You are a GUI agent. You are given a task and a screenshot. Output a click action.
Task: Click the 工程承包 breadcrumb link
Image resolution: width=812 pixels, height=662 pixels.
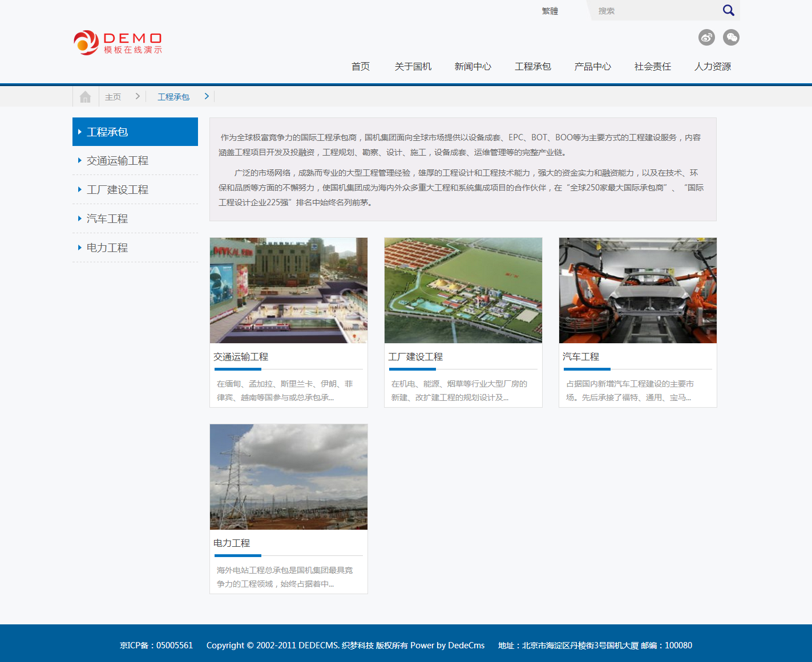coord(173,97)
